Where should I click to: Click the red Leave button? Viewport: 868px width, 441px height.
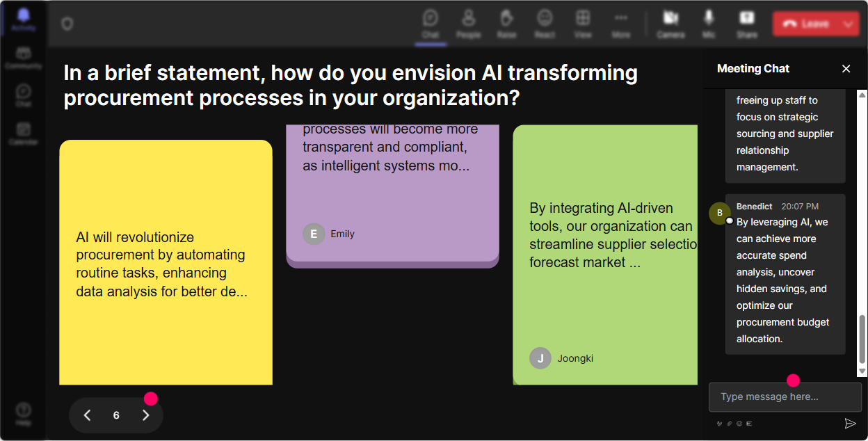click(x=805, y=24)
